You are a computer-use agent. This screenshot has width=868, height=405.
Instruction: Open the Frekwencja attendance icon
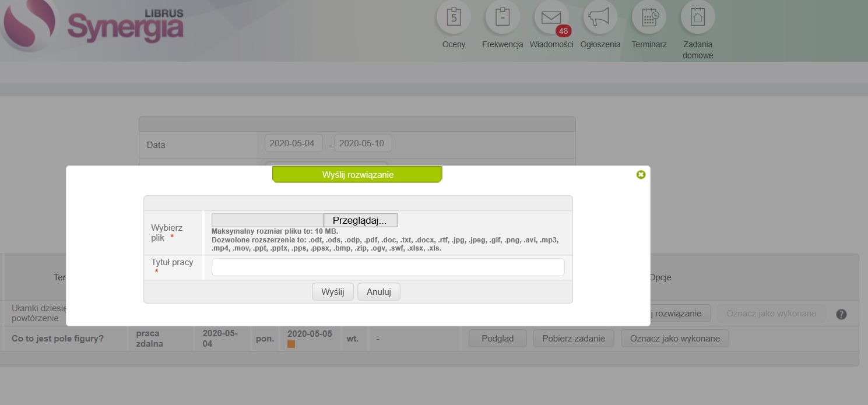pyautogui.click(x=502, y=18)
